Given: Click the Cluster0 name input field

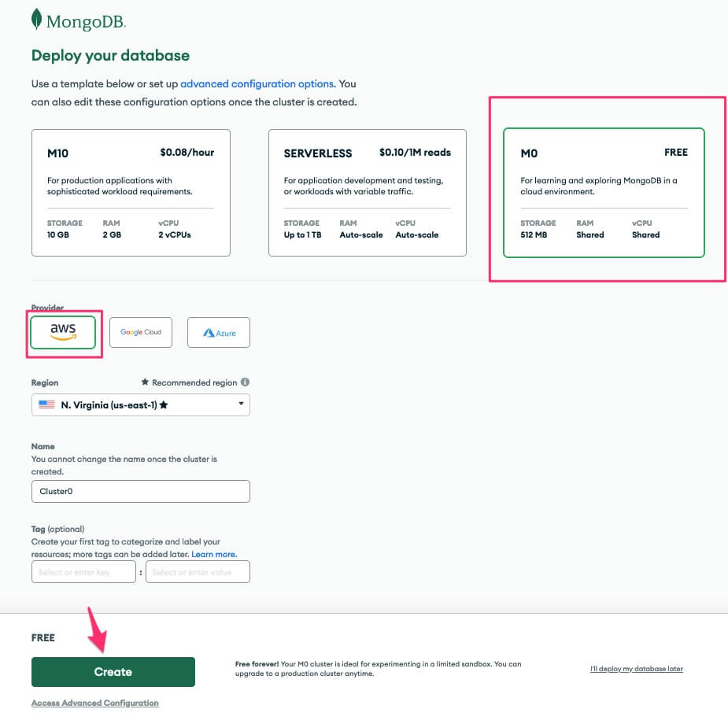Looking at the screenshot, I should pyautogui.click(x=141, y=492).
